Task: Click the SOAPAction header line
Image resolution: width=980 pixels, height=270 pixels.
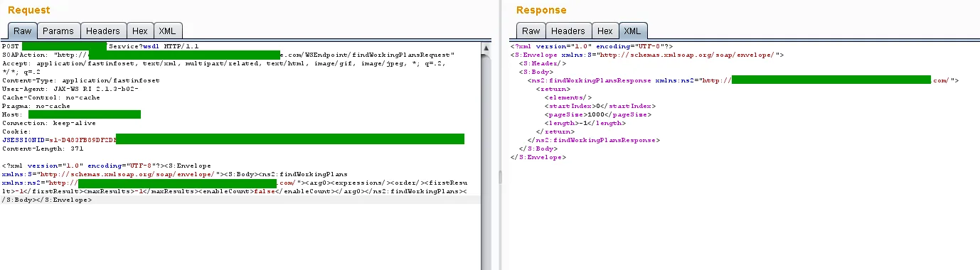Action: [x=228, y=55]
